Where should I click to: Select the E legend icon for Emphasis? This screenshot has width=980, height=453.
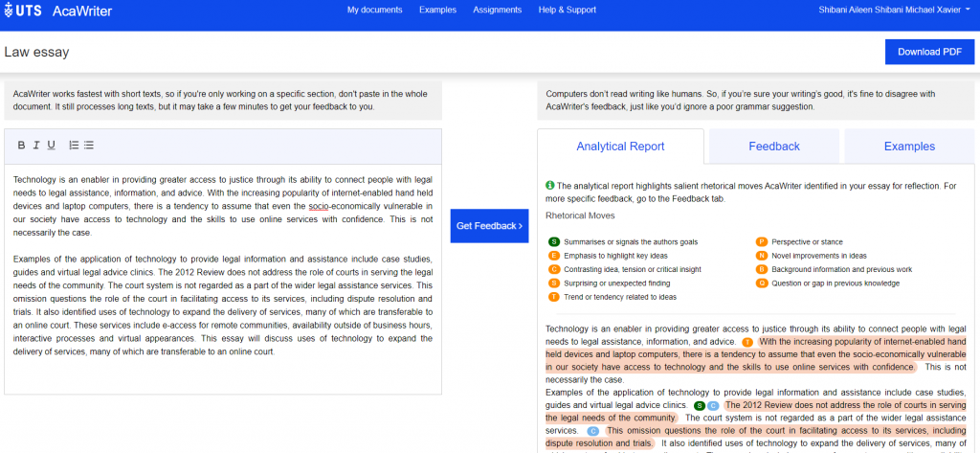(x=554, y=256)
